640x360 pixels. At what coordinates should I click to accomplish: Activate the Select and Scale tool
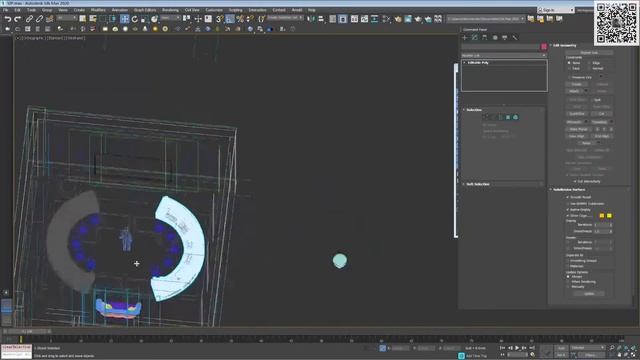[144, 19]
